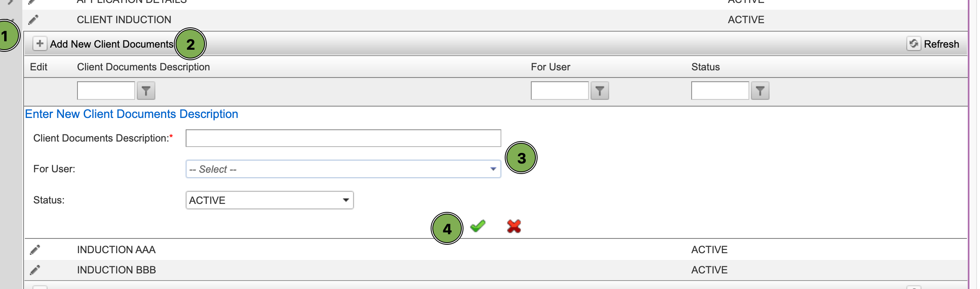Click the Refresh icon in the toolbar
Screen dimensions: 980x289
coord(913,44)
